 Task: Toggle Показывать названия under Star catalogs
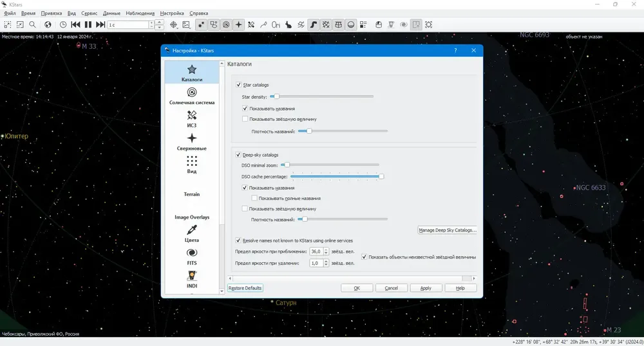tap(245, 109)
